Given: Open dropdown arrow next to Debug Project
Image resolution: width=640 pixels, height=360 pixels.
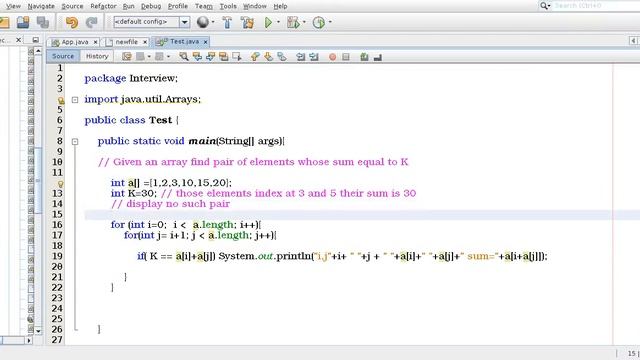Looking at the screenshot, I should [304, 22].
